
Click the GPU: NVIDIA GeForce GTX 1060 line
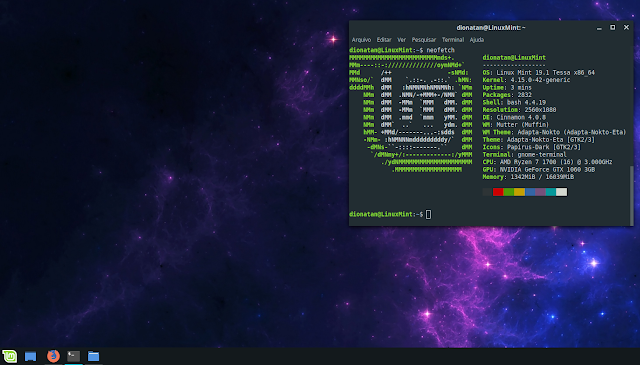click(539, 169)
